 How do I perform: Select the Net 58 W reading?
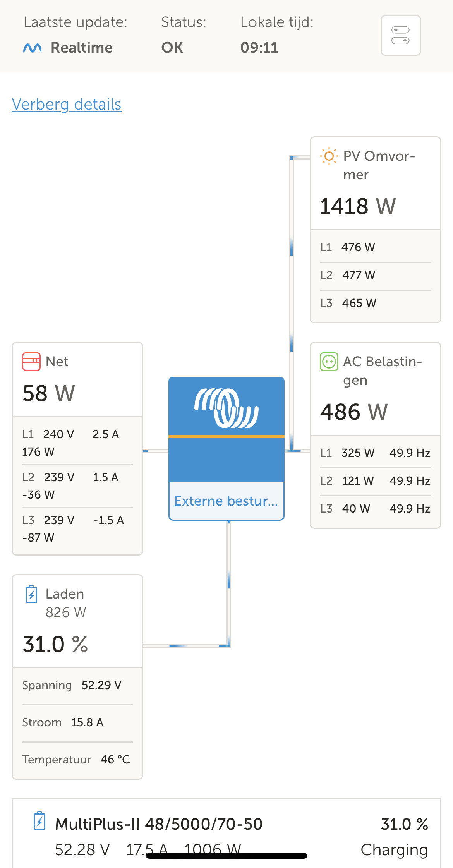[x=49, y=393]
